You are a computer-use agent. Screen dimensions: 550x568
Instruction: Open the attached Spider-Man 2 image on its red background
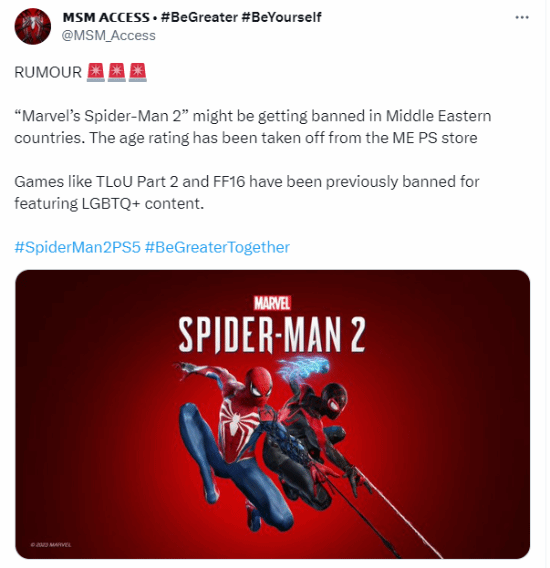272,414
